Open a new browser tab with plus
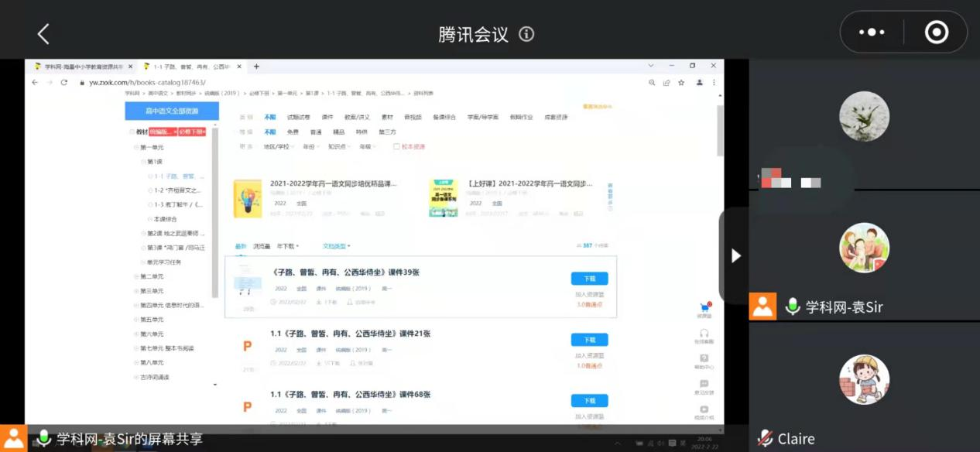The height and width of the screenshot is (452, 980). pos(256,67)
